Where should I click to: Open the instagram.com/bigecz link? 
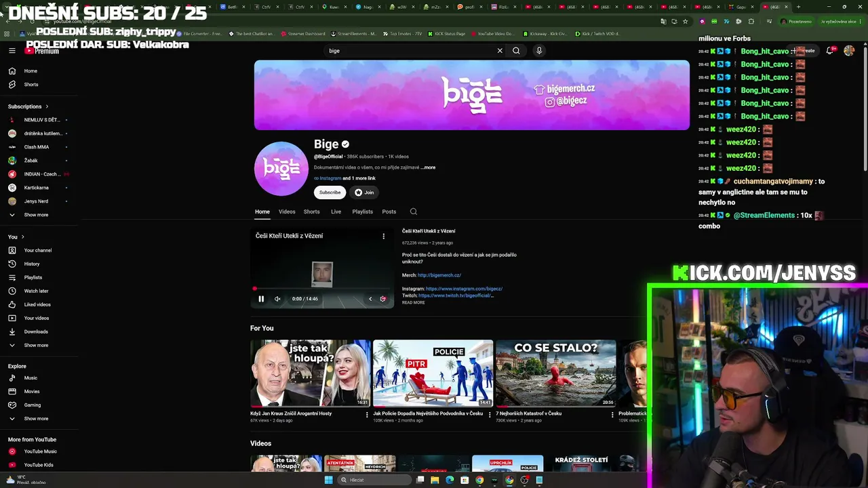pos(464,289)
